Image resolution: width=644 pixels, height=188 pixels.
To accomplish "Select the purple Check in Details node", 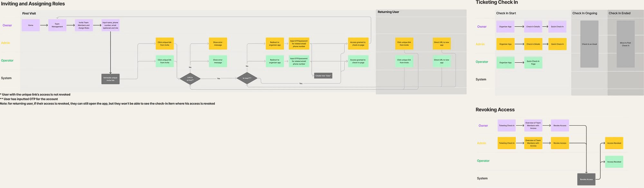I will click(x=533, y=27).
